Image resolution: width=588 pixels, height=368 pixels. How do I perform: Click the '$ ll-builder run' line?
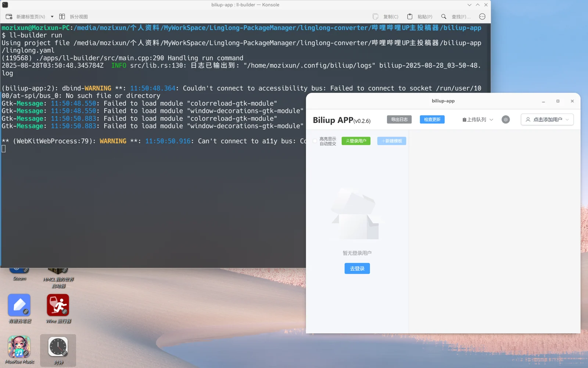(x=32, y=35)
